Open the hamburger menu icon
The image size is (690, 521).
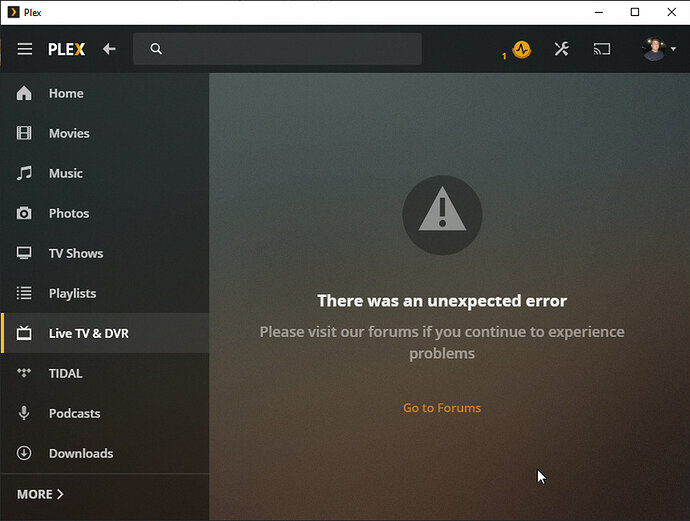25,49
